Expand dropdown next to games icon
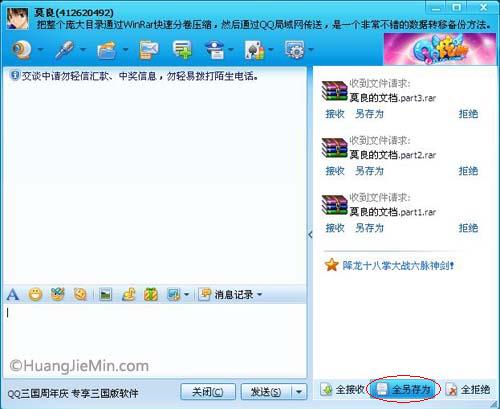 point(271,50)
